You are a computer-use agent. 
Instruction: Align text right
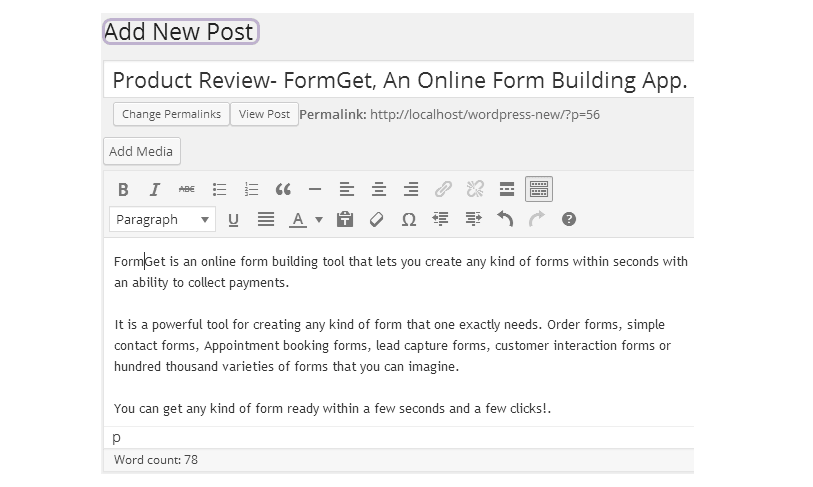pyautogui.click(x=411, y=189)
